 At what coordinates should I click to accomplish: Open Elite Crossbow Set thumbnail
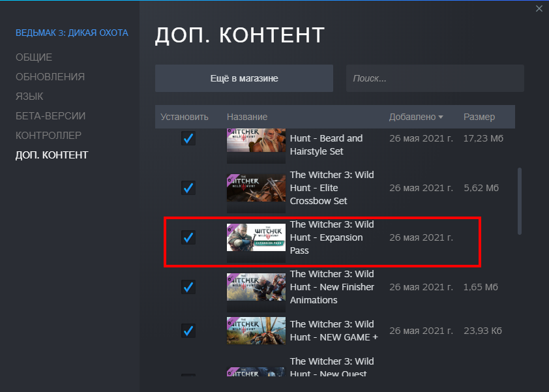256,188
